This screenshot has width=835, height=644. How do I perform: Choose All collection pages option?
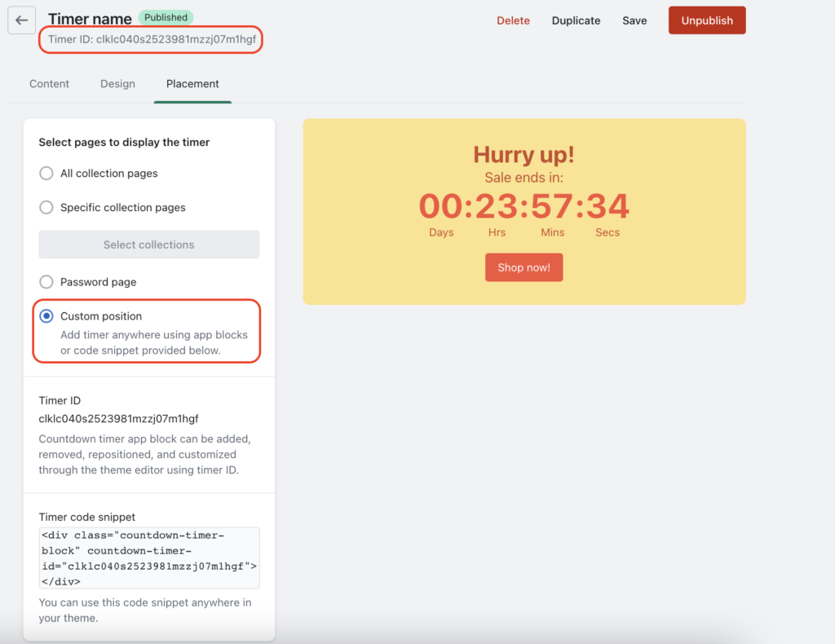(46, 174)
